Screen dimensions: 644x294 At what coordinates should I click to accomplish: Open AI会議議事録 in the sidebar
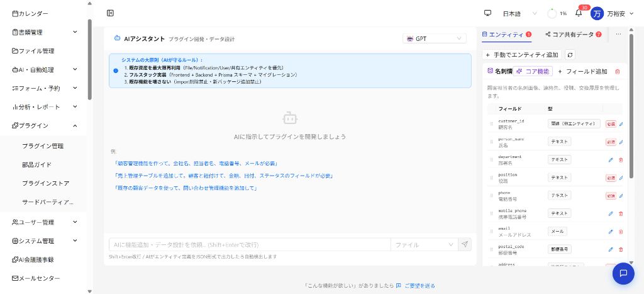[x=33, y=259]
